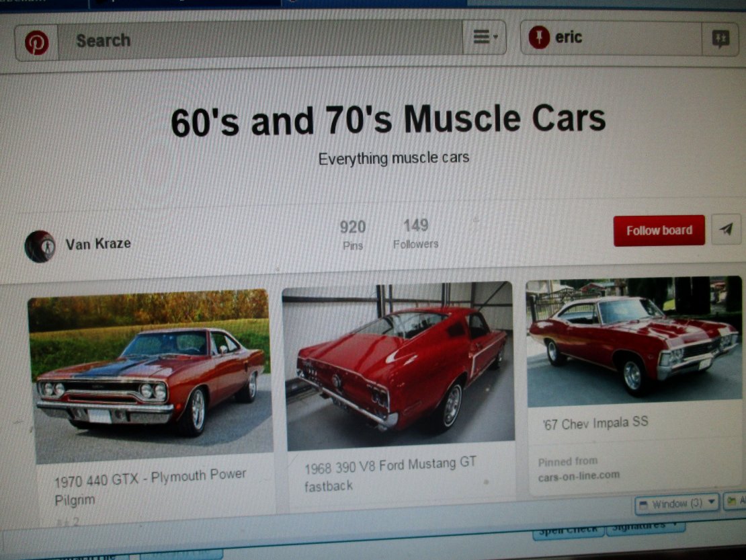Open the 1968 Ford Mustang fastback image
Image resolution: width=746 pixels, height=560 pixels.
coord(399,366)
